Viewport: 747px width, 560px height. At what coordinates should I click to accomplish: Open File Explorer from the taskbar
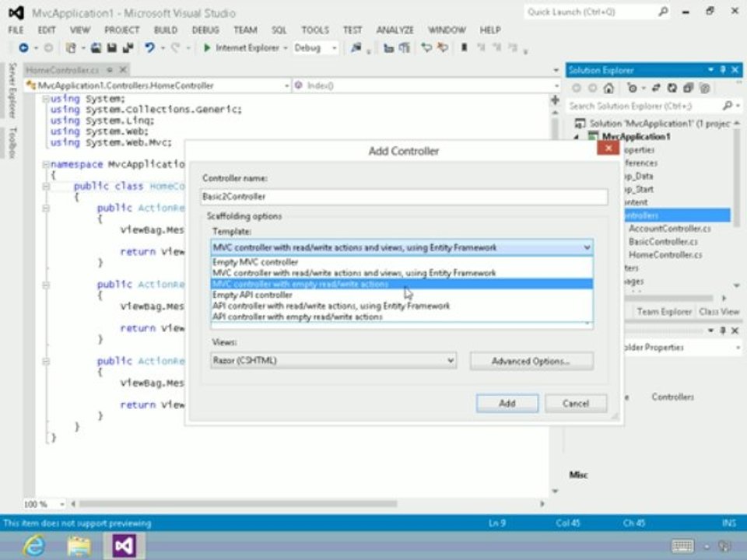79,546
